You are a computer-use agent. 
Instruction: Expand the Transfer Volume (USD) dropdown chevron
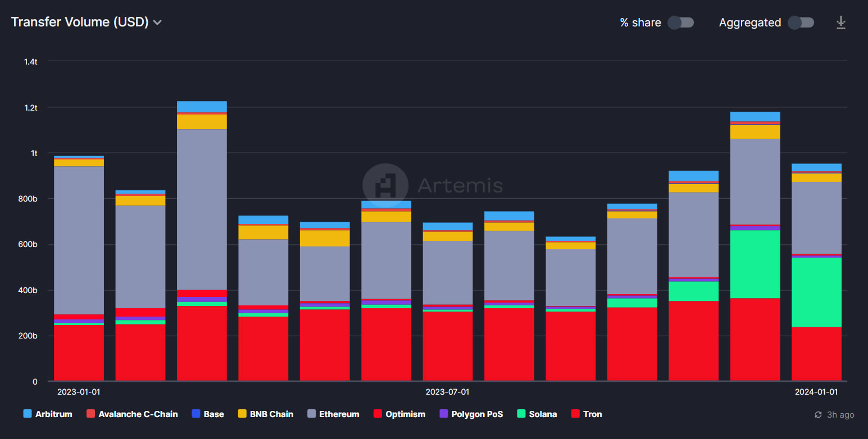click(158, 22)
